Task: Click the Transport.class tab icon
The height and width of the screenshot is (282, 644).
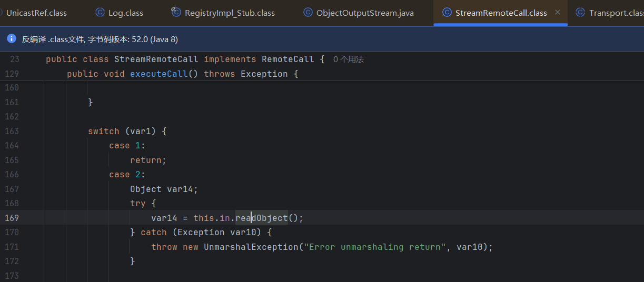Action: click(x=580, y=13)
